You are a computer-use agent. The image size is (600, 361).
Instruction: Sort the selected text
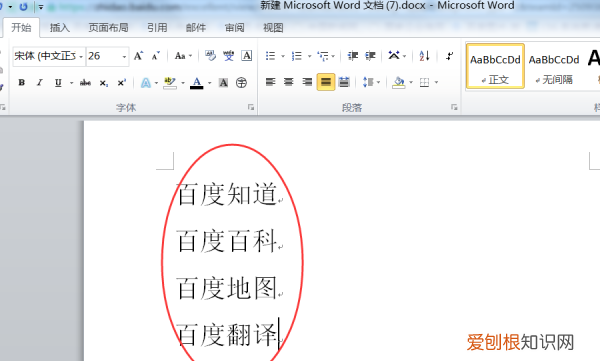tap(424, 56)
